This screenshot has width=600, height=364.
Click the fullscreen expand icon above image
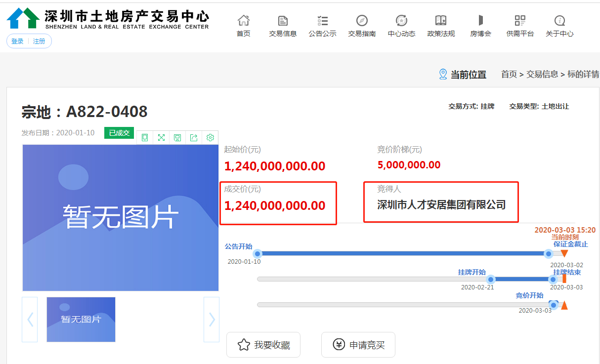(161, 137)
